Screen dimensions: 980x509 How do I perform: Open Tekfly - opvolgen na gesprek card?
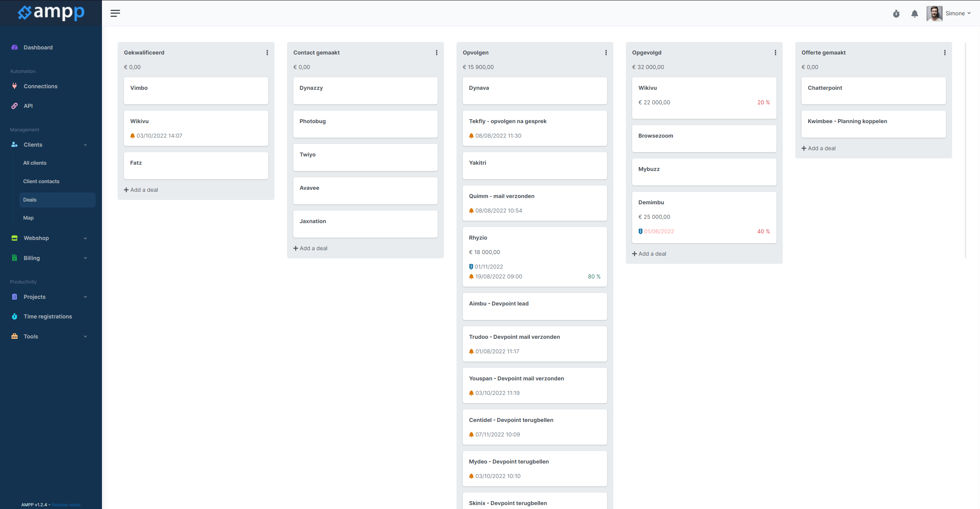(x=535, y=128)
